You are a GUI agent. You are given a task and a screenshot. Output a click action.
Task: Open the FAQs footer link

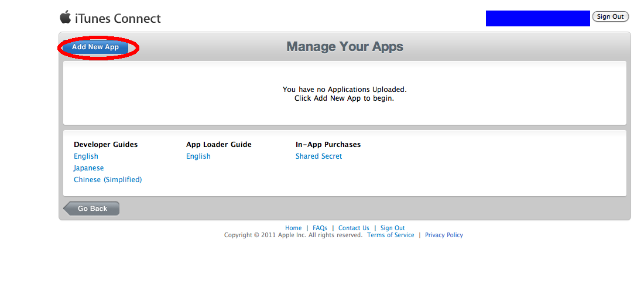coord(320,228)
